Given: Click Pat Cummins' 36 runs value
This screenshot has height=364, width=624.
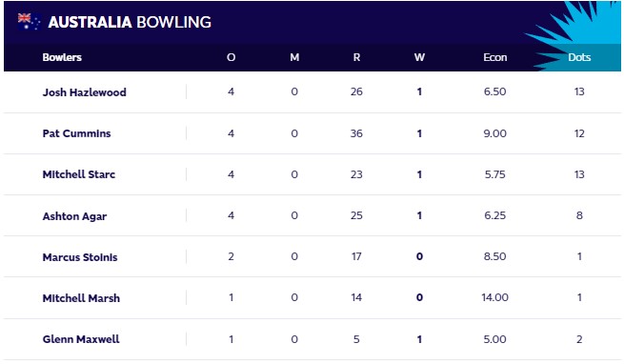Looking at the screenshot, I should pyautogui.click(x=356, y=133).
